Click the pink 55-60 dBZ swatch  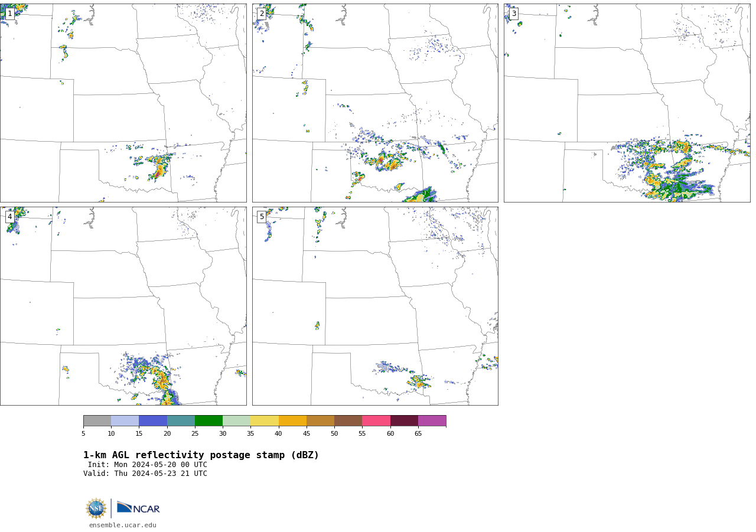pos(376,421)
